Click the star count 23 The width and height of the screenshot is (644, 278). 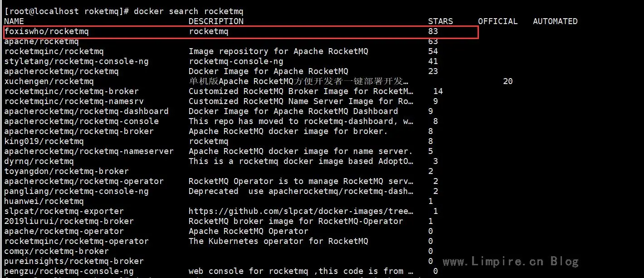click(x=433, y=71)
